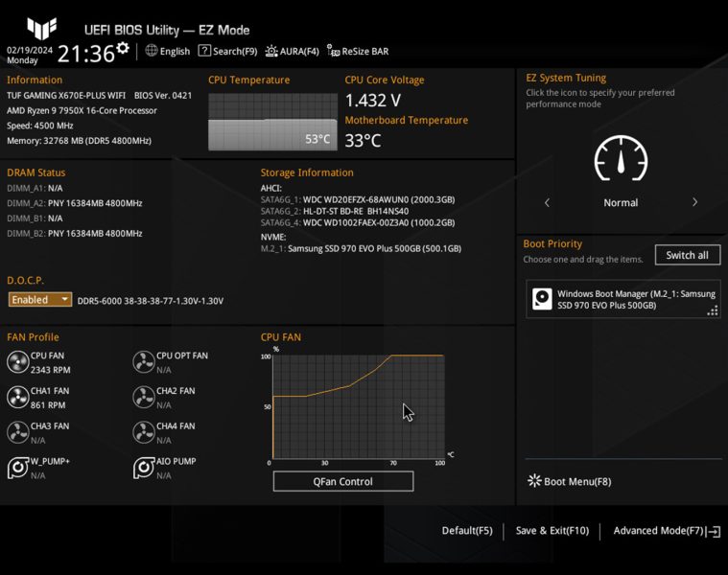Click the Boot Menu starburst icon

(x=534, y=481)
